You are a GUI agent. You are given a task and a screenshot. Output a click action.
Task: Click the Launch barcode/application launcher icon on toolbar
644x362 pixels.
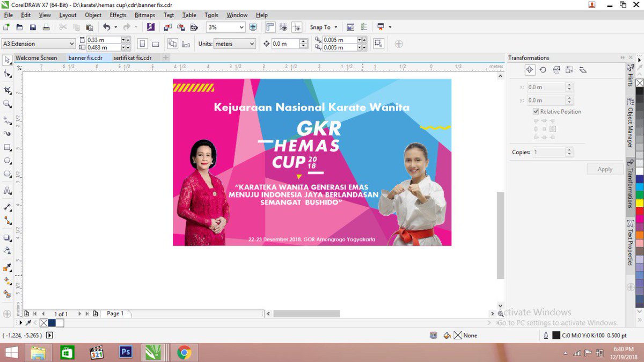tap(382, 27)
